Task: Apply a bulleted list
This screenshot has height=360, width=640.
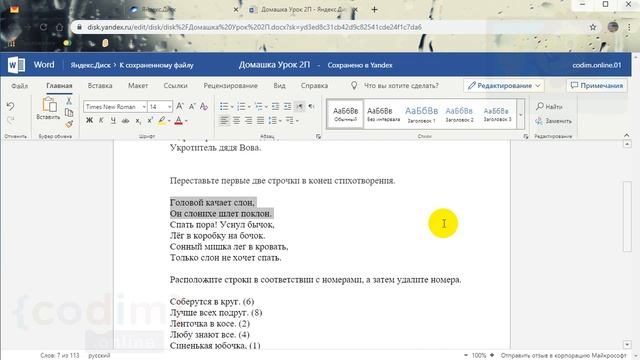Action: (x=224, y=107)
